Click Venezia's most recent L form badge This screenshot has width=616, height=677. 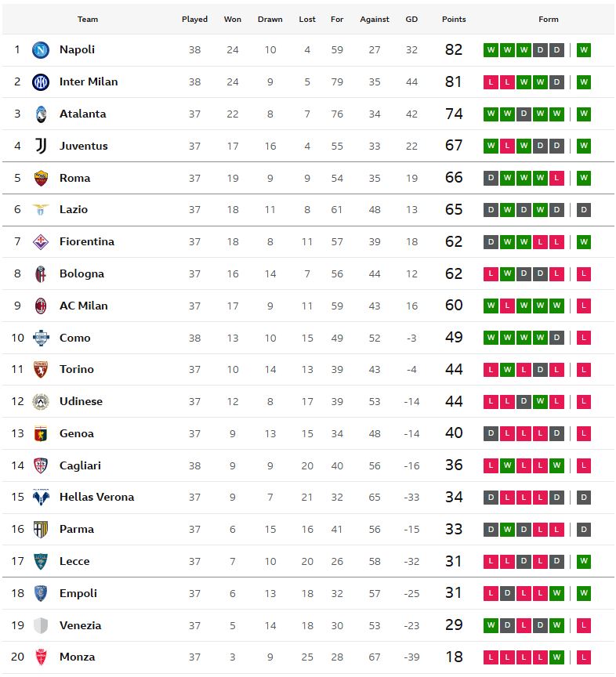[x=584, y=625]
